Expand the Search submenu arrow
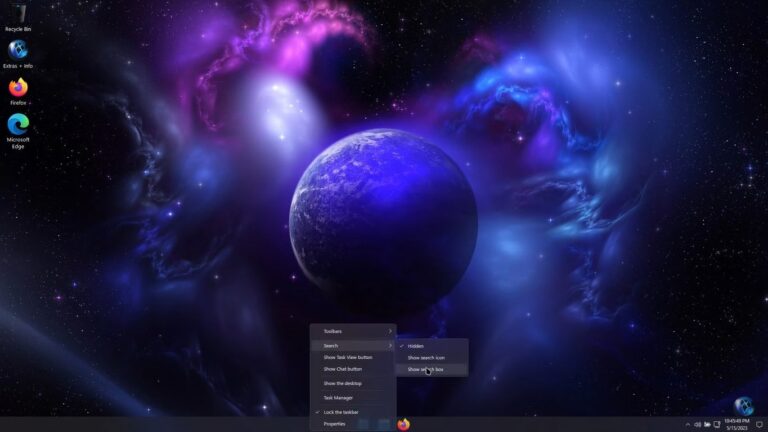768x432 pixels. point(390,346)
